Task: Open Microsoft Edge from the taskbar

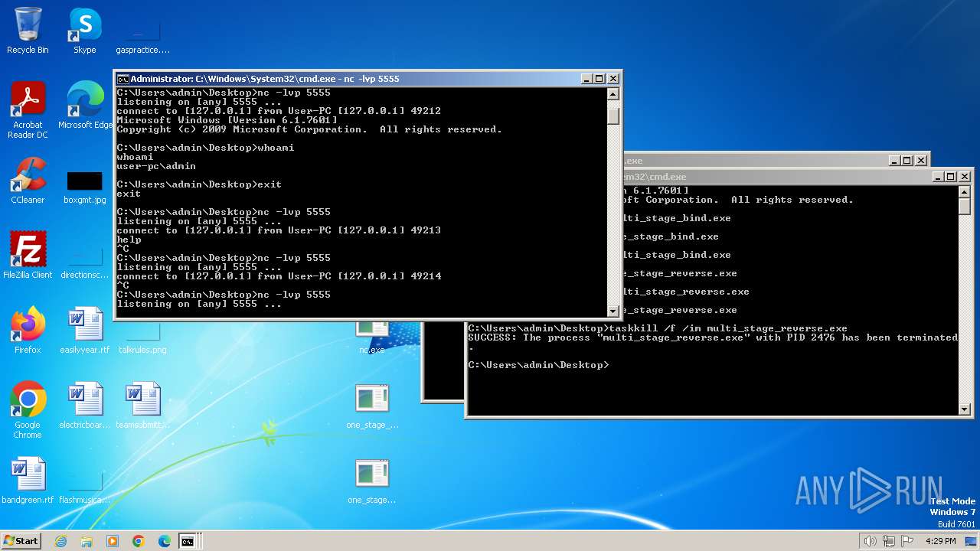Action: 165,541
